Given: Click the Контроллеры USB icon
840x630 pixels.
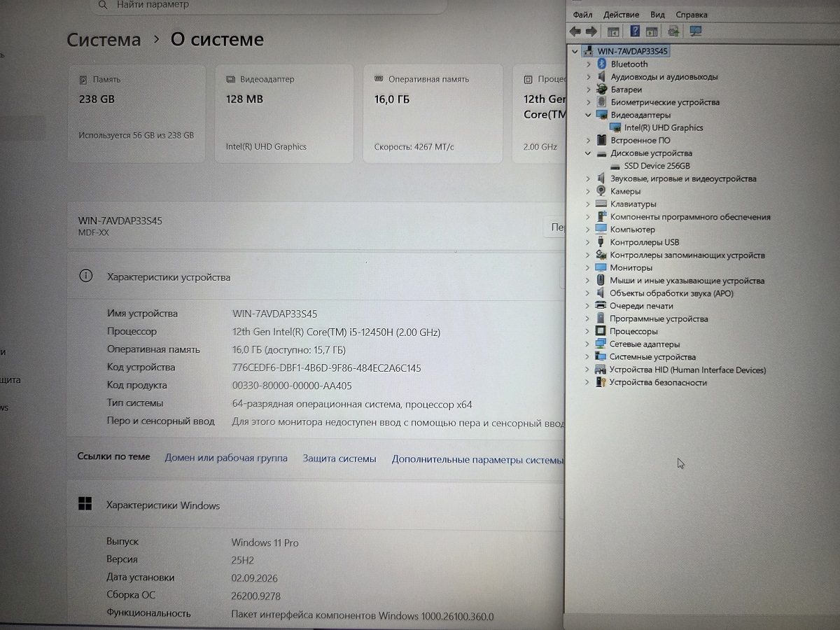Looking at the screenshot, I should 601,242.
